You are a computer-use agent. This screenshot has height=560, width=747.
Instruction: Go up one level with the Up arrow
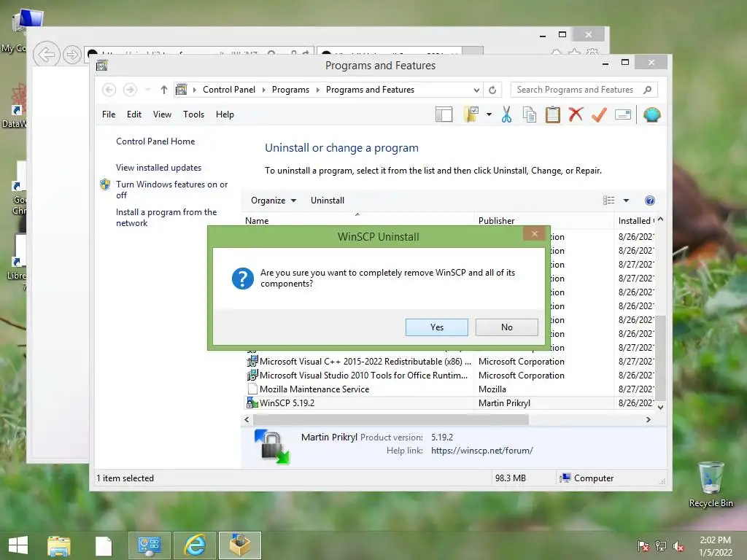(x=164, y=90)
